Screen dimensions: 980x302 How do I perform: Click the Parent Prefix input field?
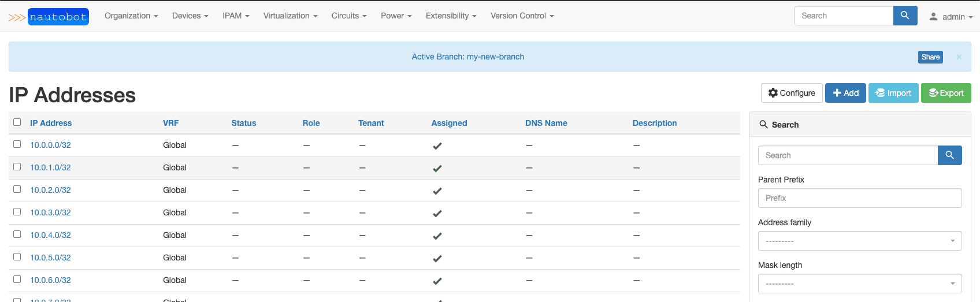(860, 198)
